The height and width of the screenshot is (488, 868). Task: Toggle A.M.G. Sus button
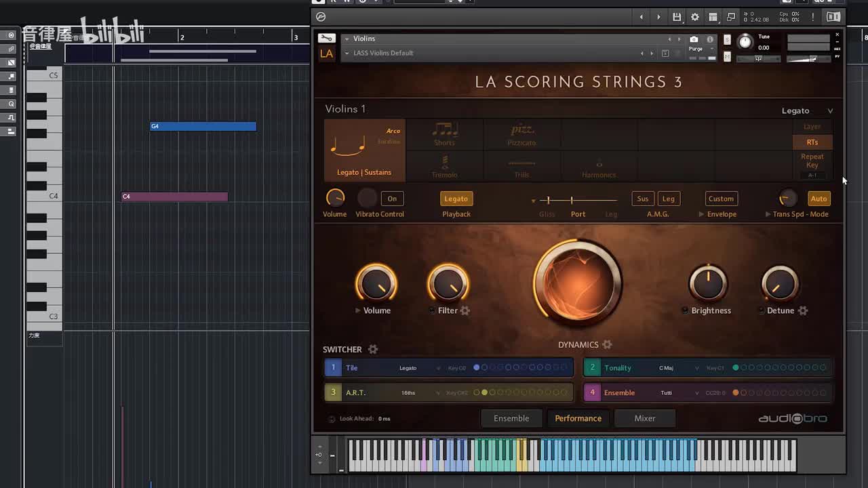pyautogui.click(x=643, y=199)
